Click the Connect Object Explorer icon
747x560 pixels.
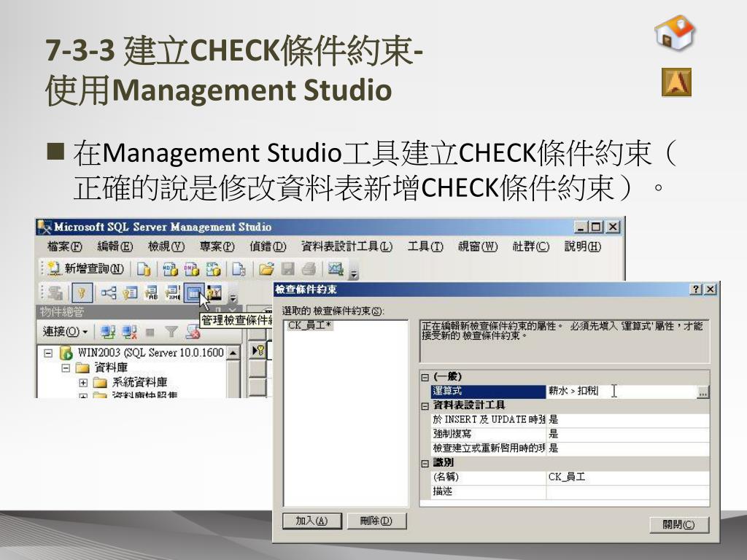[108, 332]
